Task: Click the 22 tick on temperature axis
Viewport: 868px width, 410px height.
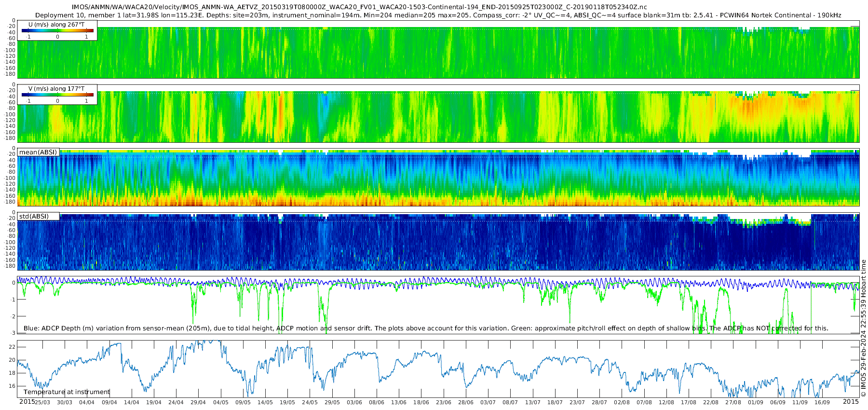Action: 12,347
